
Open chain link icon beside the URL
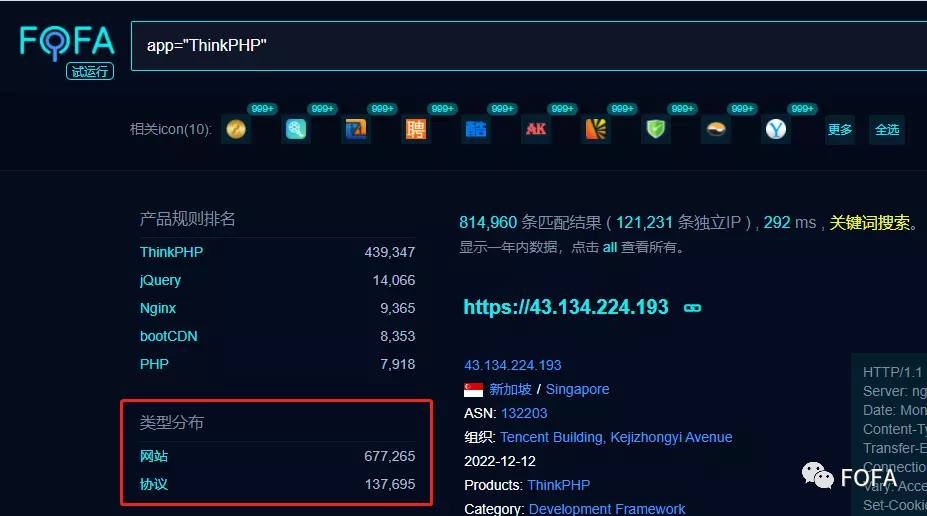(692, 308)
